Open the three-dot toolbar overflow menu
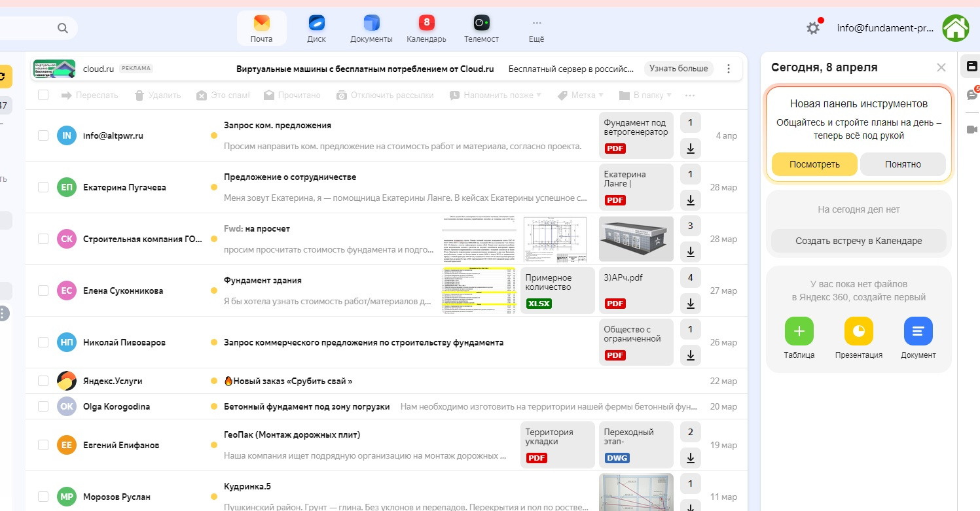 (689, 96)
